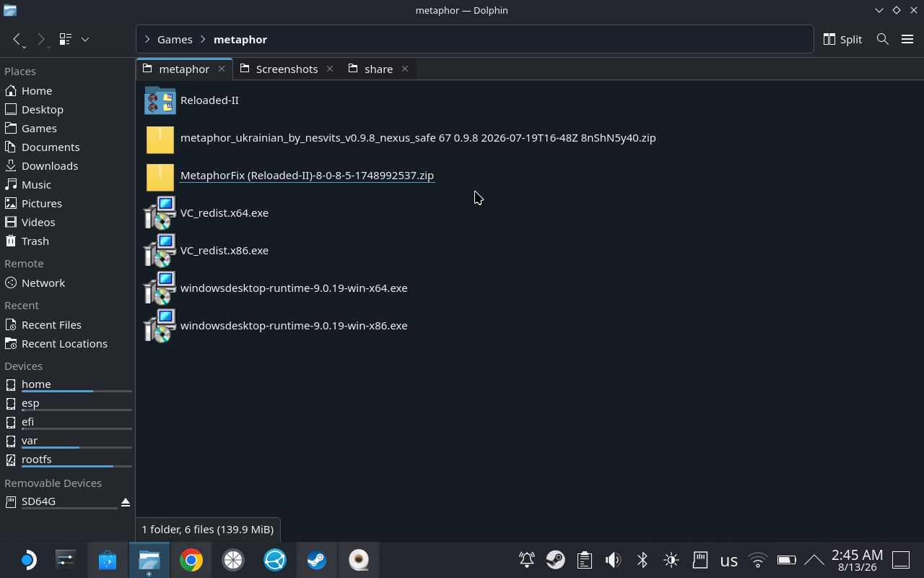Select the rootfs device
Image resolution: width=924 pixels, height=578 pixels.
(x=67, y=460)
